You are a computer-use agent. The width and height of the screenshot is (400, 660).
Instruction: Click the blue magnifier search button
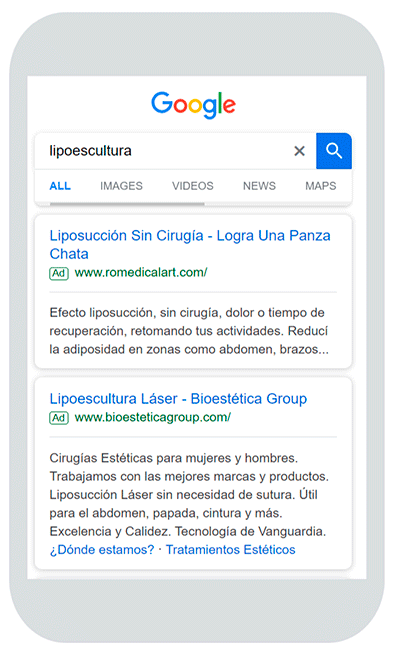(x=334, y=151)
